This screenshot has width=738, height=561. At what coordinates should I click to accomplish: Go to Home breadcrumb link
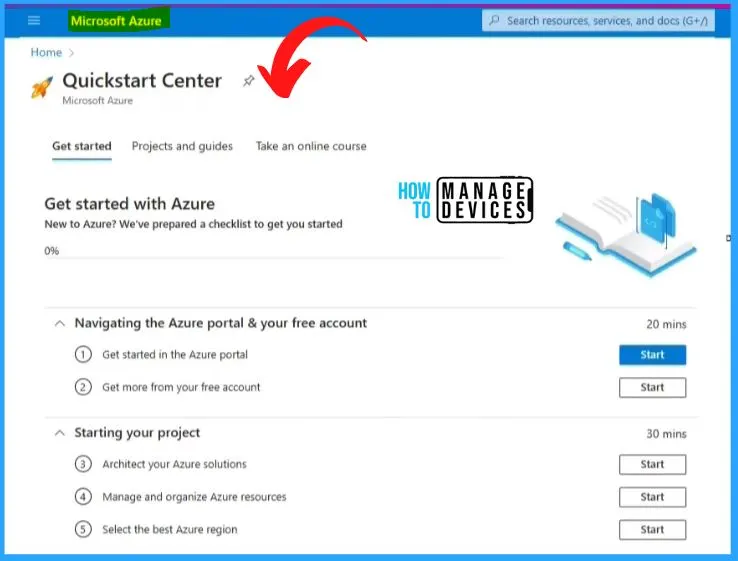click(46, 52)
